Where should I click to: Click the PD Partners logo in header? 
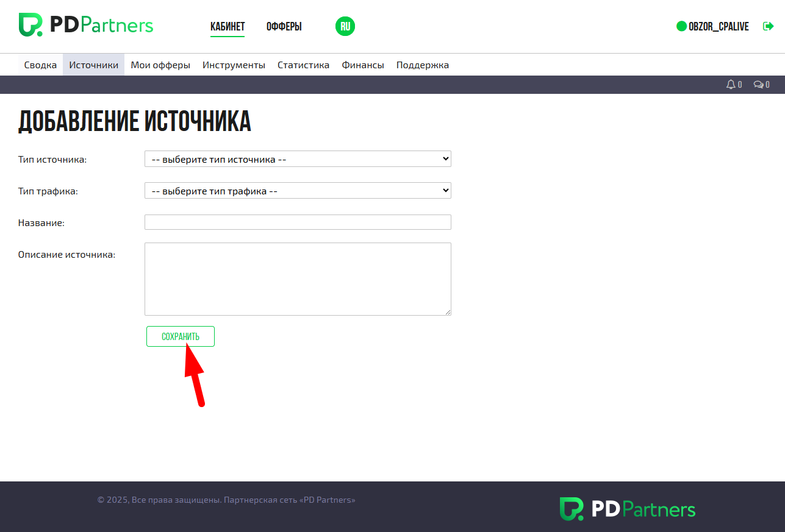[x=86, y=25]
